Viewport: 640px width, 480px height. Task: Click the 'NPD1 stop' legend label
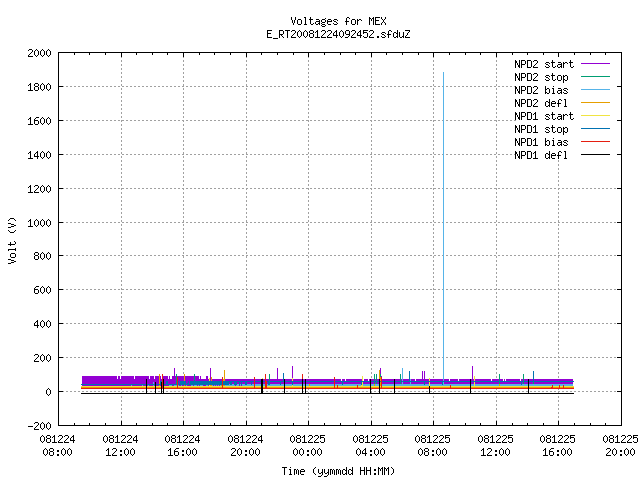point(541,129)
